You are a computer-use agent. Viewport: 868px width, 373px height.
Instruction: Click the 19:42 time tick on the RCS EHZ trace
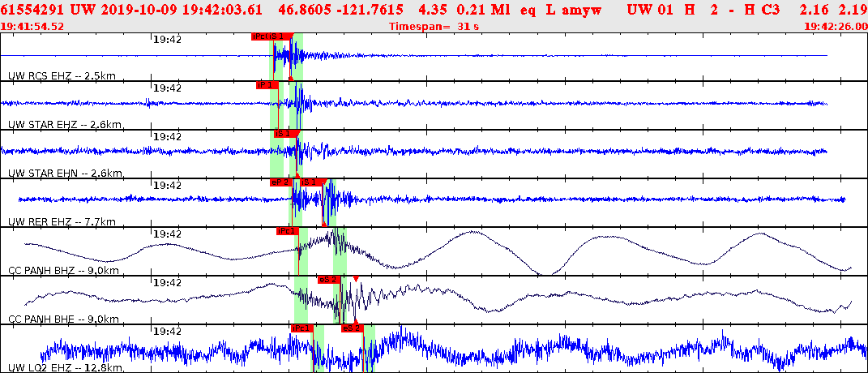click(168, 39)
